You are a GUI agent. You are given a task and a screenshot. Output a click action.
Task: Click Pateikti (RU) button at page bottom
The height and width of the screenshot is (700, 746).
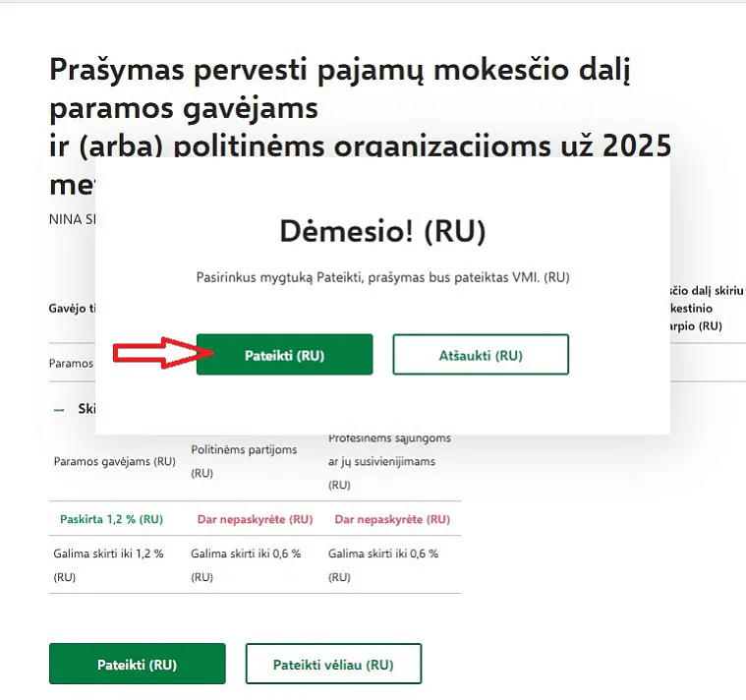(x=137, y=665)
